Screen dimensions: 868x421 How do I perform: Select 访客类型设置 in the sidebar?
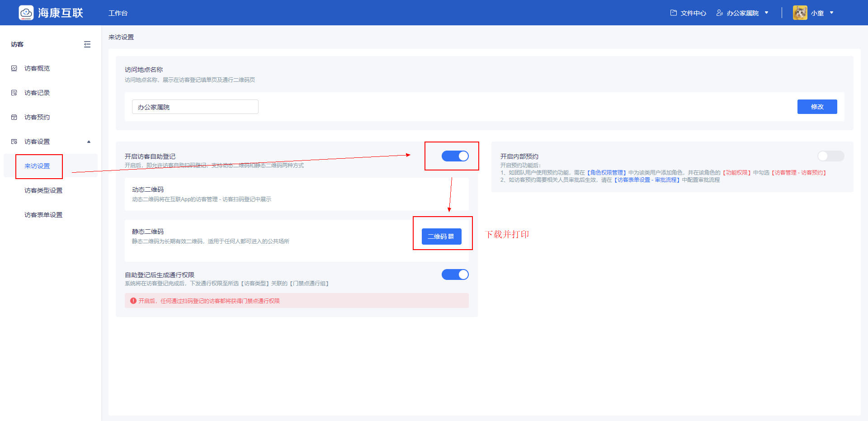click(43, 190)
